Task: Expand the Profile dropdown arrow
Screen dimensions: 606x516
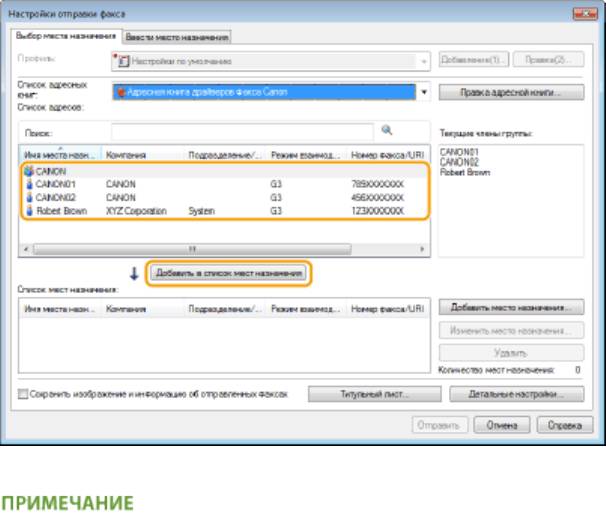Action: point(424,61)
